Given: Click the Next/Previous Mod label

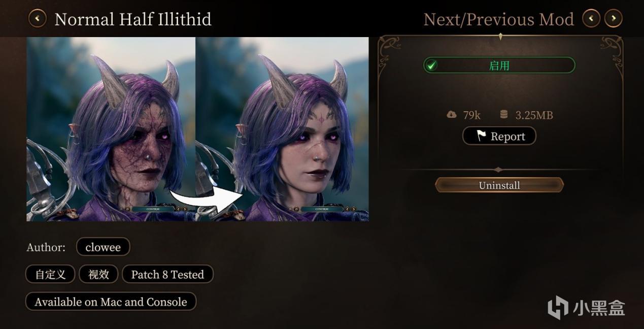Looking at the screenshot, I should (498, 19).
